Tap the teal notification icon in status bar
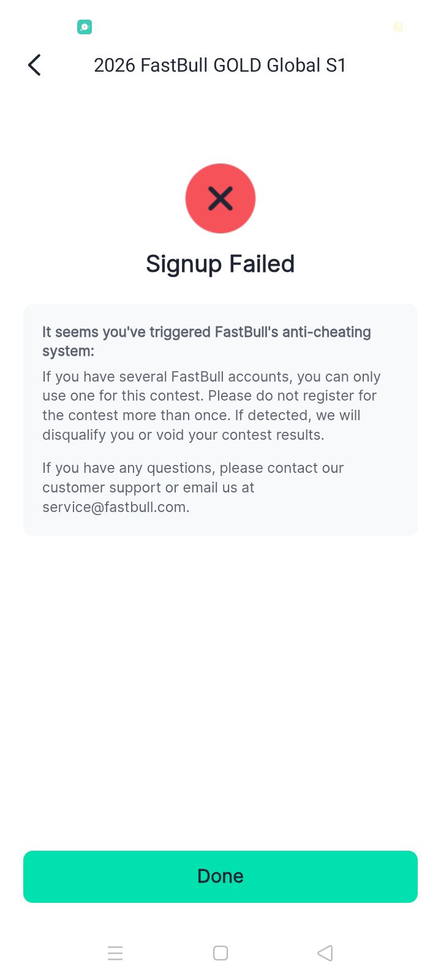This screenshot has width=441, height=980. (x=85, y=27)
